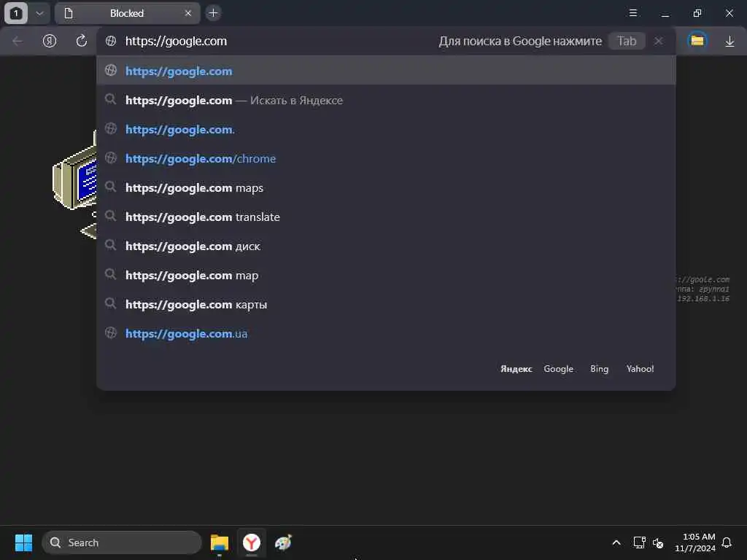Click globe icon beside google.com.ua suggestion
The width and height of the screenshot is (747, 560).
coord(111,332)
